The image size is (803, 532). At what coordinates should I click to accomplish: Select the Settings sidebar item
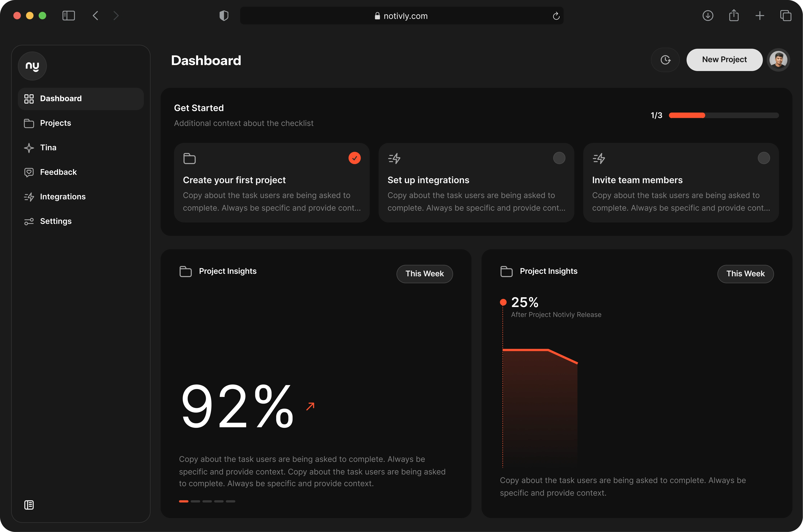(56, 221)
